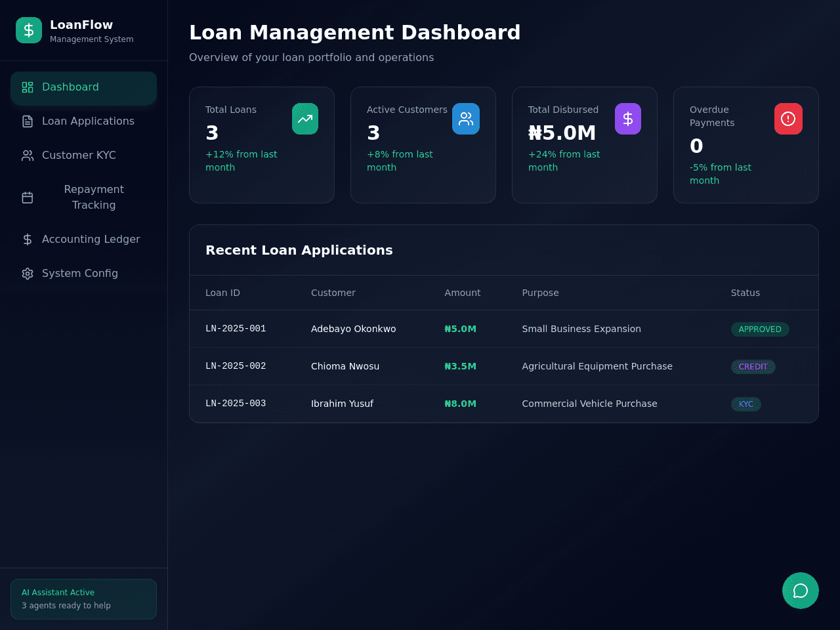Screen dimensions: 840x630
Task: Click customer name Ibrahim Yusuf
Action: [x=342, y=404]
